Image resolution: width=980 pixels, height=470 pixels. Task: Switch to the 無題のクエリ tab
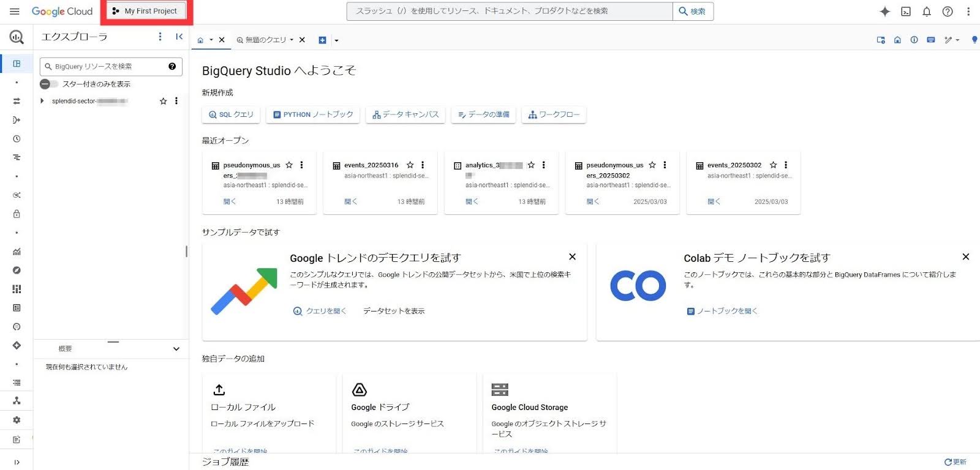262,40
